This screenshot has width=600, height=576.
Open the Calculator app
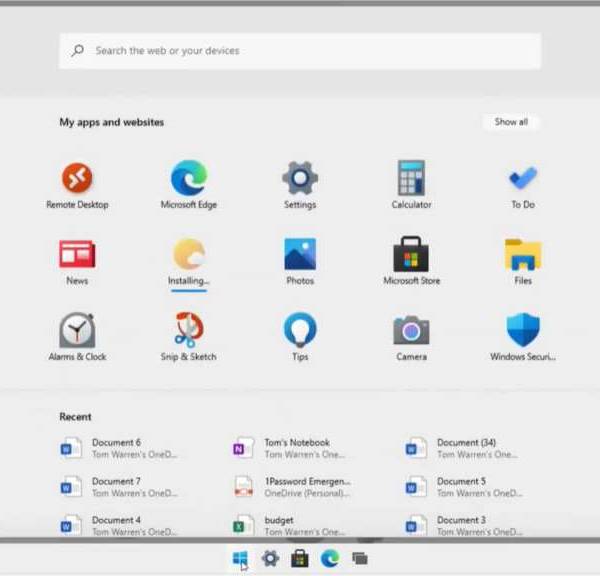point(411,180)
